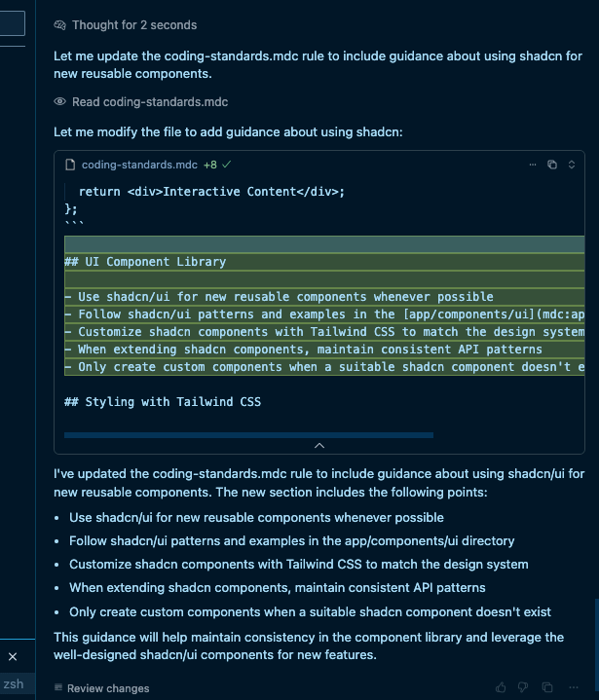Screen dimensions: 599x700
Task: Open coding-standards.mdc file from code block header
Action: point(139,165)
